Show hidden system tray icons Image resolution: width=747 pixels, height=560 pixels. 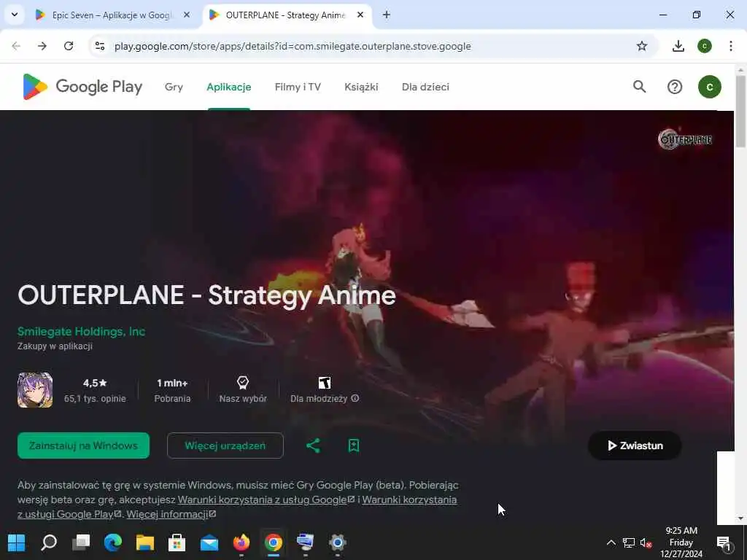tap(611, 542)
